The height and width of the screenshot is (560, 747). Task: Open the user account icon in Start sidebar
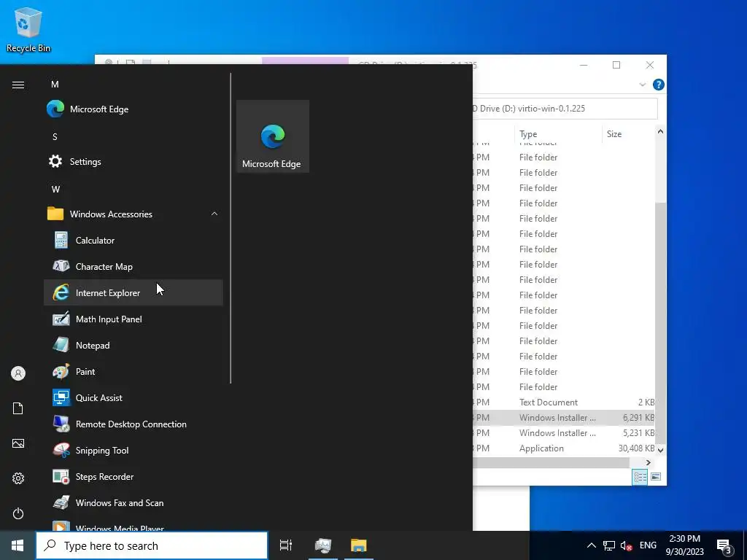coord(18,373)
